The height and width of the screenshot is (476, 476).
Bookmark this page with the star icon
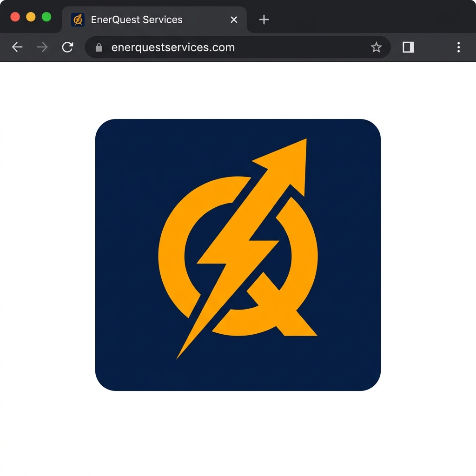(376, 47)
